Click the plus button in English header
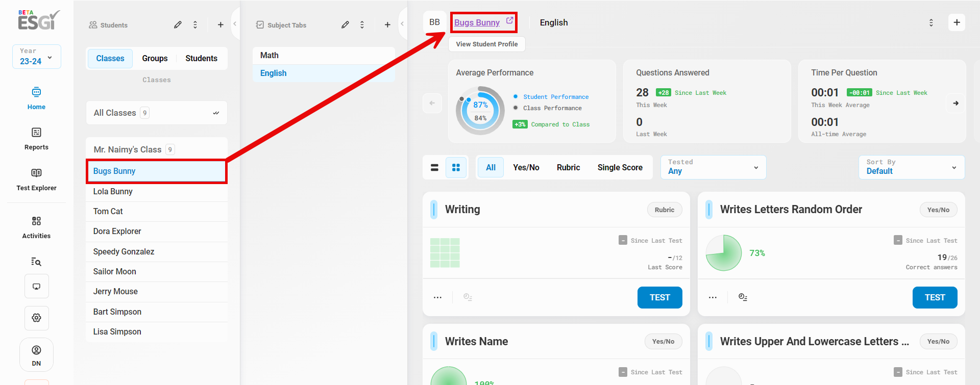The image size is (980, 385). pyautogui.click(x=957, y=22)
